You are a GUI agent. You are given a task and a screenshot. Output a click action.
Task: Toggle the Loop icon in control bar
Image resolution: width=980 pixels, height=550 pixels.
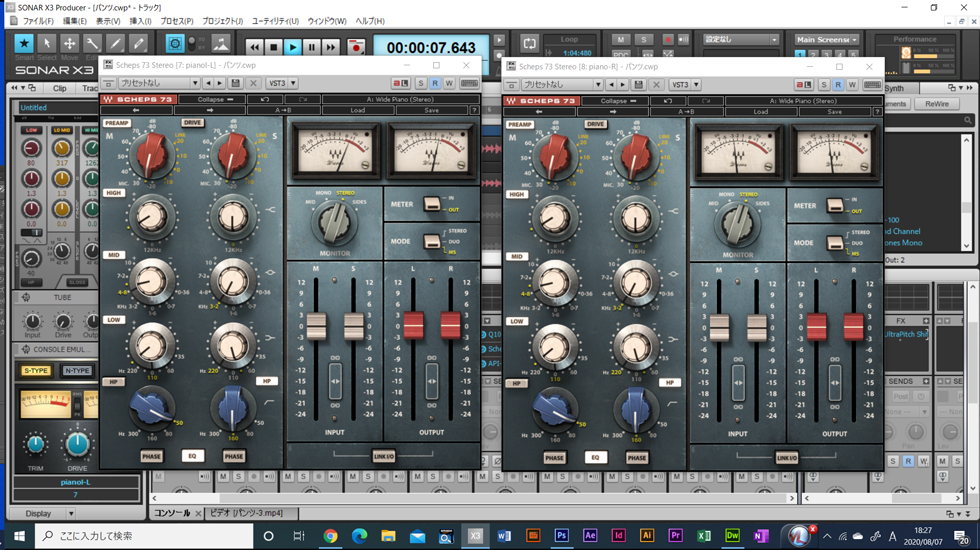[529, 43]
